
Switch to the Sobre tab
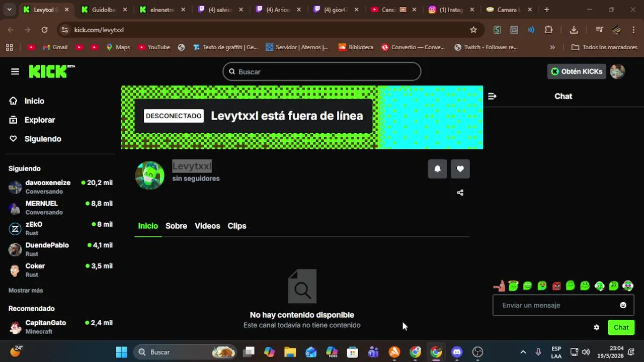pos(176,226)
